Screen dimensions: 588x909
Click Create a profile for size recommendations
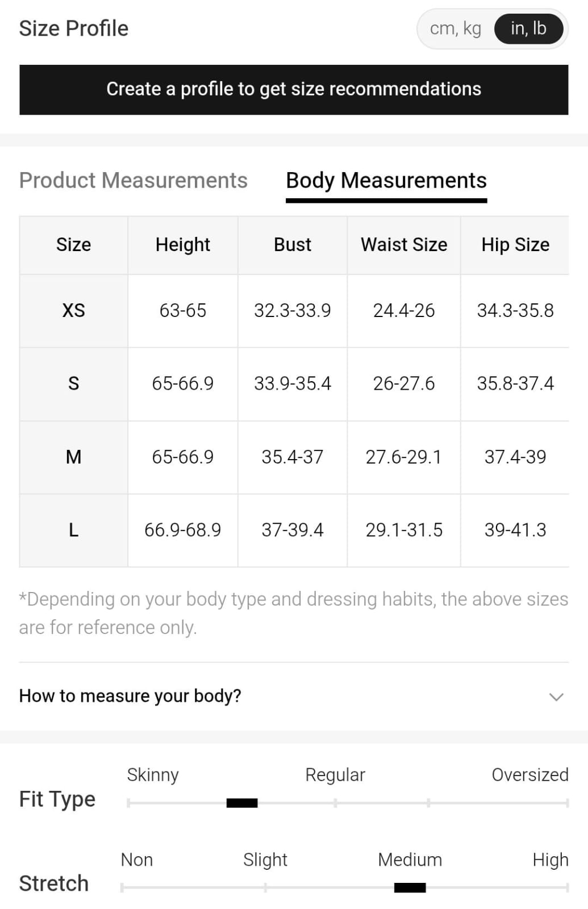click(x=294, y=89)
